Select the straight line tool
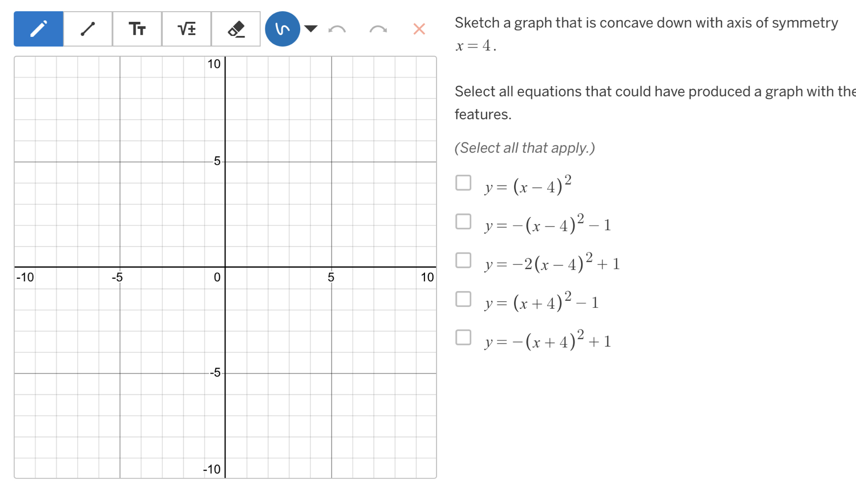Screen dimensions: 856x504 pos(88,29)
